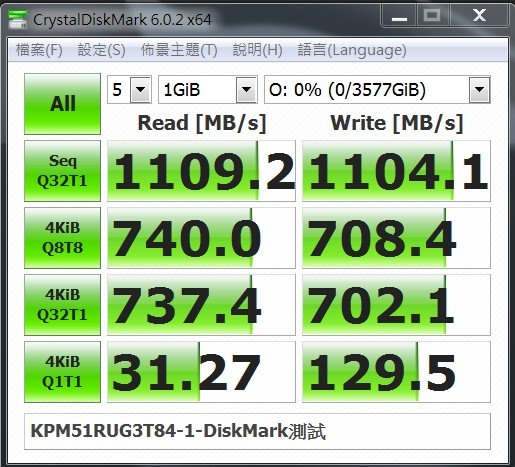Open the 設定(S) menu
This screenshot has height=467, width=515.
[101, 50]
